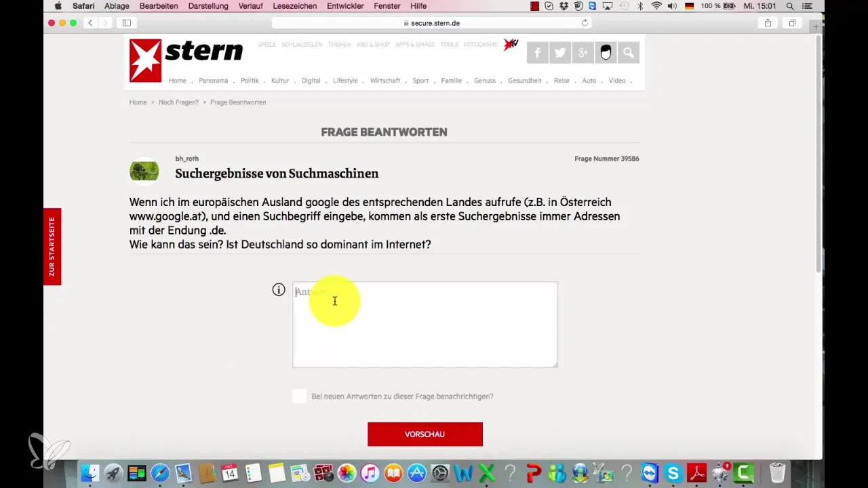Click the secure.stern.de address bar
This screenshot has height=488, width=868.
431,23
